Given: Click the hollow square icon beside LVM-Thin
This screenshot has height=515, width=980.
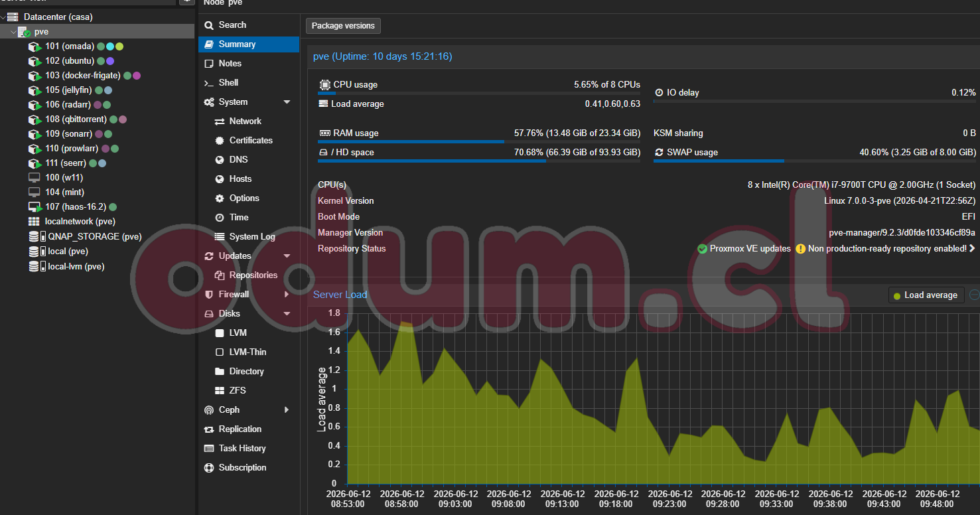Looking at the screenshot, I should pos(220,352).
